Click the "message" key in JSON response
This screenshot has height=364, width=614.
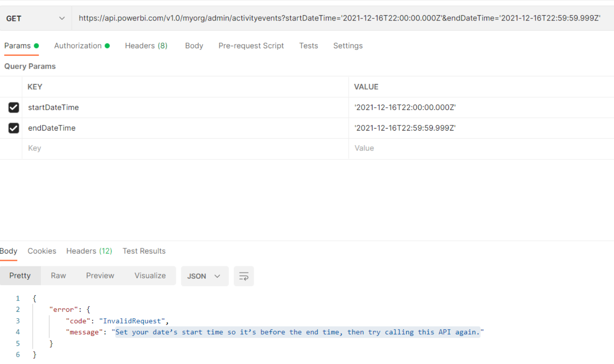pos(84,332)
